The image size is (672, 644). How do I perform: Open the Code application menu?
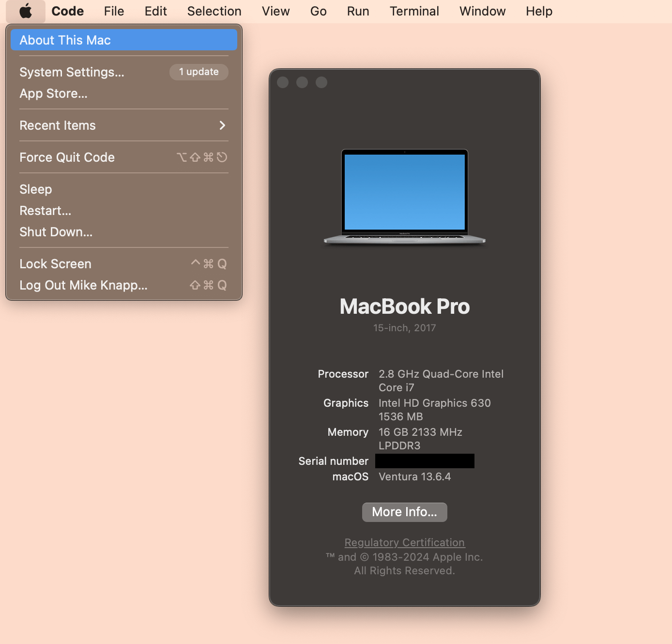click(x=68, y=11)
